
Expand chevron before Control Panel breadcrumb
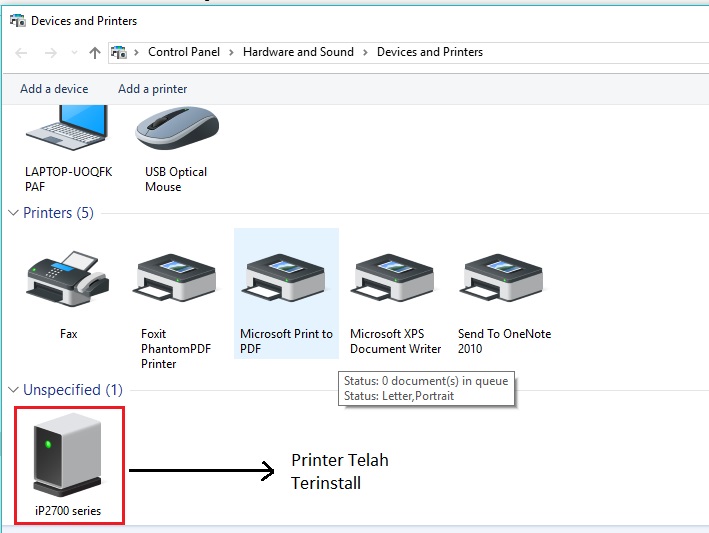click(136, 52)
